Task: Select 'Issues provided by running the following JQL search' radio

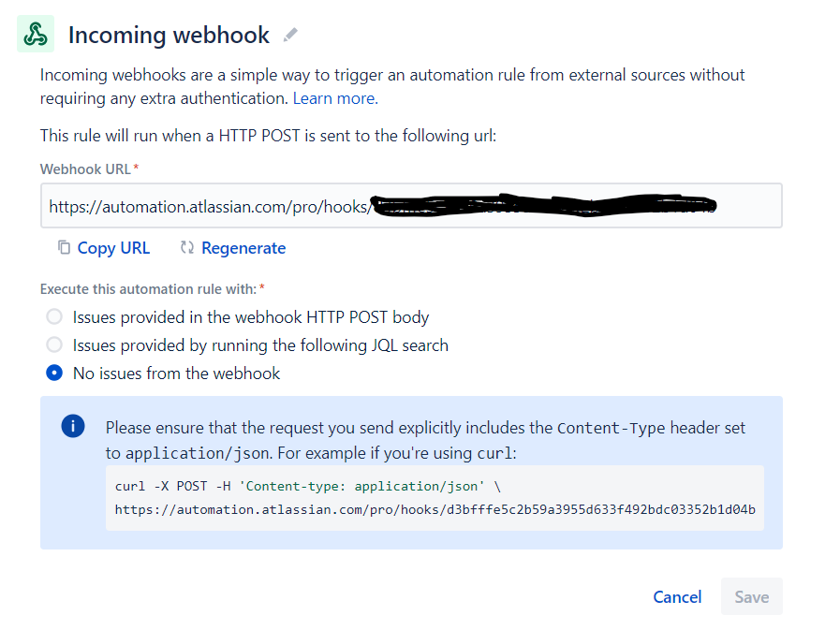Action: point(54,344)
